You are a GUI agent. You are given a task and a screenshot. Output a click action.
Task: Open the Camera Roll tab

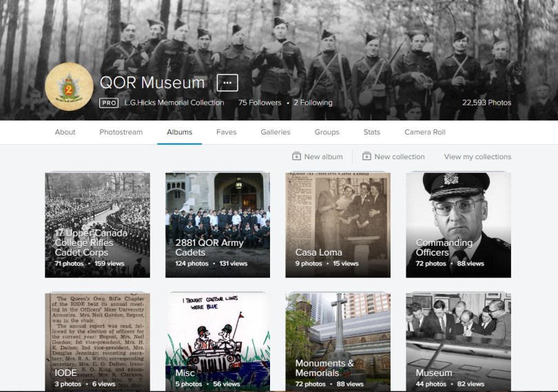tap(425, 132)
